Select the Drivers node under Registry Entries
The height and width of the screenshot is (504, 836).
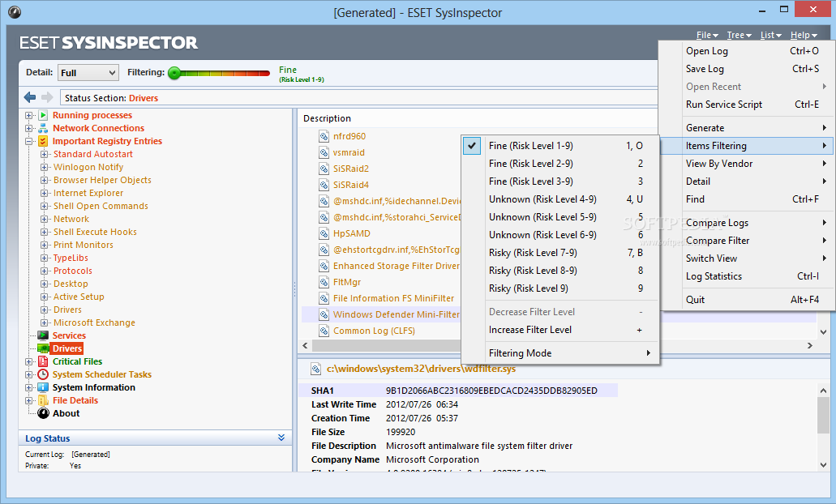coord(68,310)
